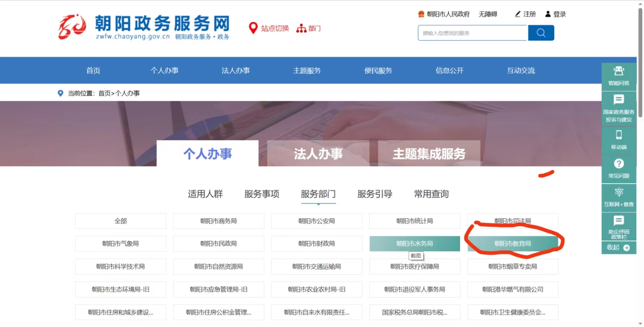Open the 常见问题 question mark icon
This screenshot has height=327, width=644.
pyautogui.click(x=619, y=163)
